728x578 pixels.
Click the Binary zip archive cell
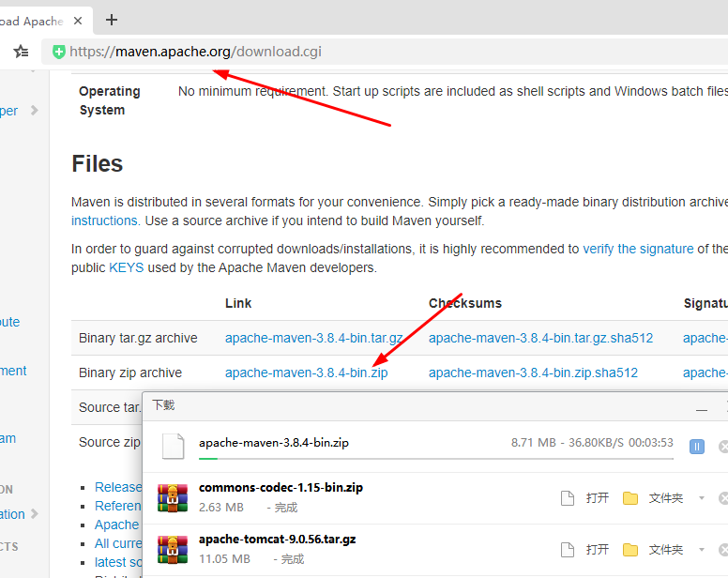coord(130,373)
